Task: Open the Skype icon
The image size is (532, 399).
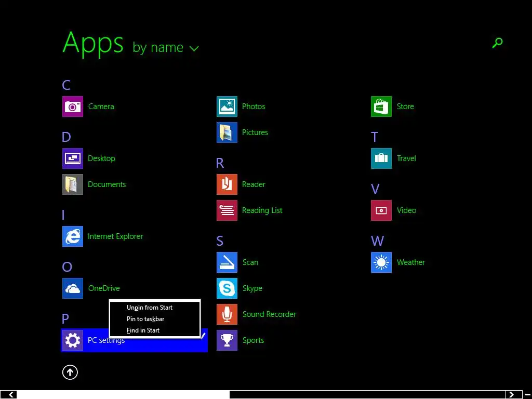Action: point(227,288)
